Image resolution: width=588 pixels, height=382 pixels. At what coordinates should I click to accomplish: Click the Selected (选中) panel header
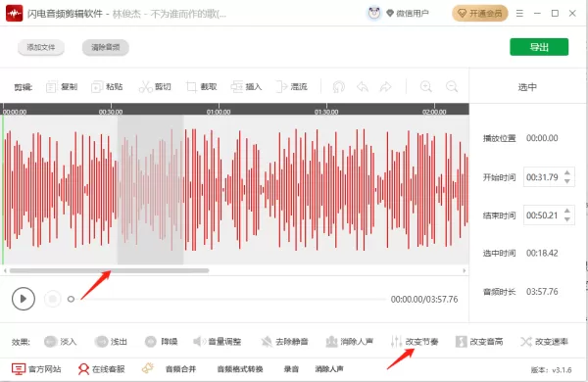click(x=527, y=87)
